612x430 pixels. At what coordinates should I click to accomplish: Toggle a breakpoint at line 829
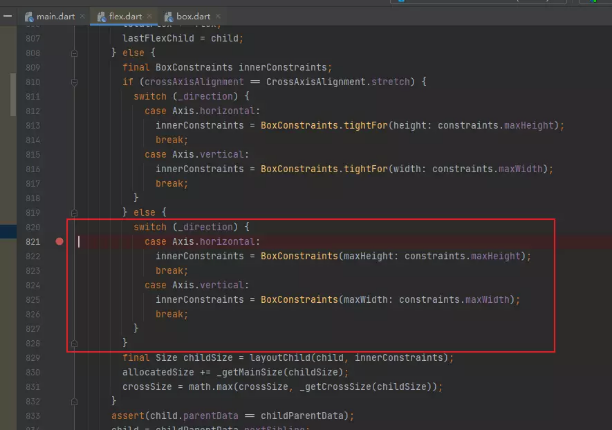coord(60,357)
